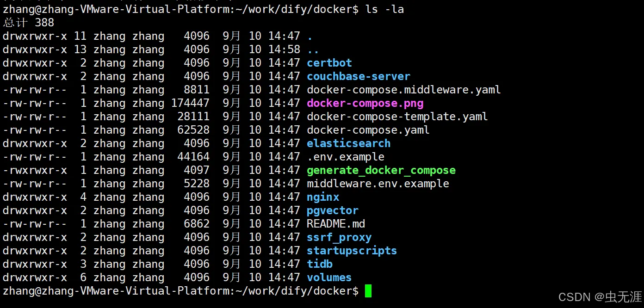Click the file size 5228
644x308 pixels.
coord(197,184)
